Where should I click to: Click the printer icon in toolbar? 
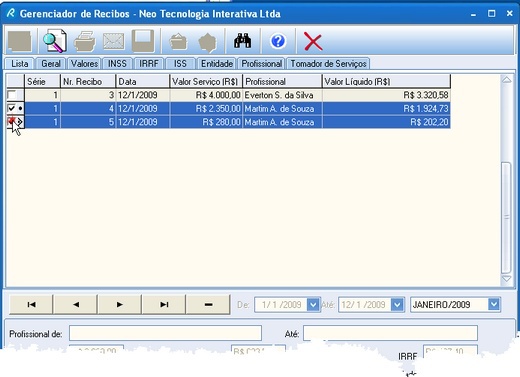pyautogui.click(x=84, y=42)
